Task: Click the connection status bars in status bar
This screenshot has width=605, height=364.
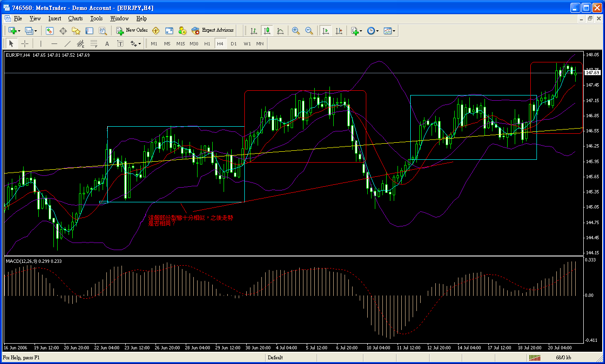Action: click(x=535, y=358)
